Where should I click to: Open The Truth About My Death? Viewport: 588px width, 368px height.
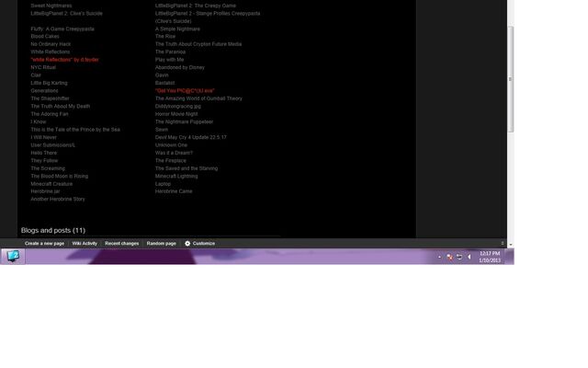tap(61, 107)
